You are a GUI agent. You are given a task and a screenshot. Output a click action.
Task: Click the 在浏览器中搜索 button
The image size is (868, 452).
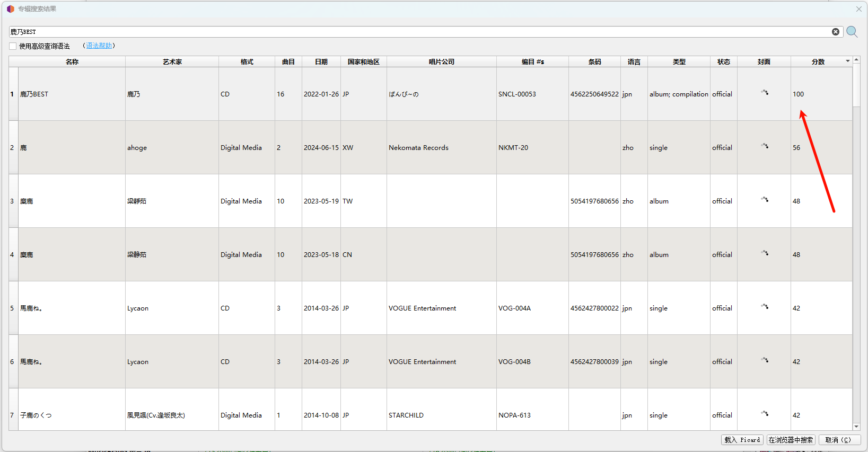point(790,440)
